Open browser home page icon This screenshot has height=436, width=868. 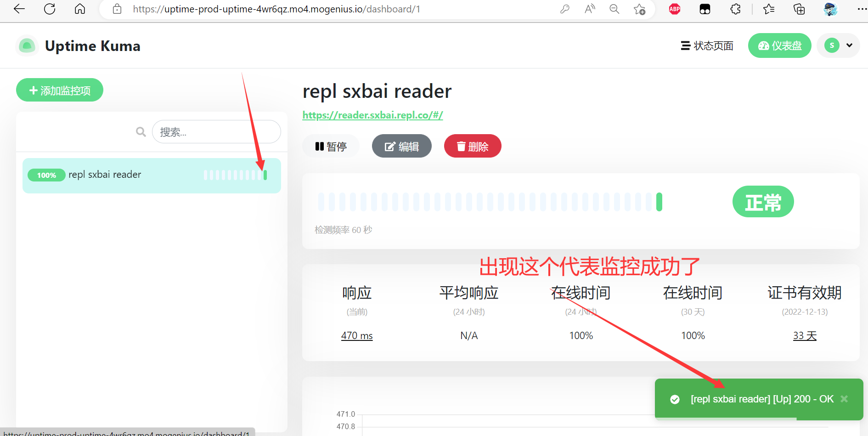[x=80, y=9]
